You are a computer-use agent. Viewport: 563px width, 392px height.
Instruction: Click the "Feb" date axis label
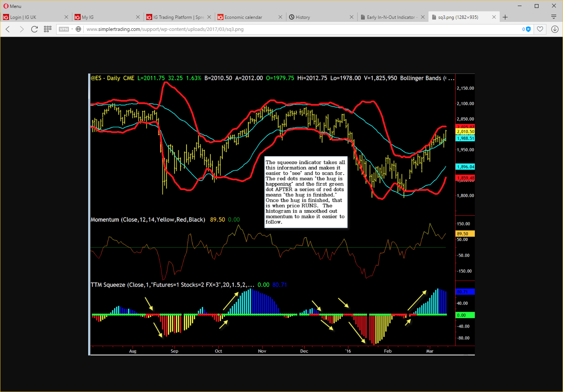388,351
